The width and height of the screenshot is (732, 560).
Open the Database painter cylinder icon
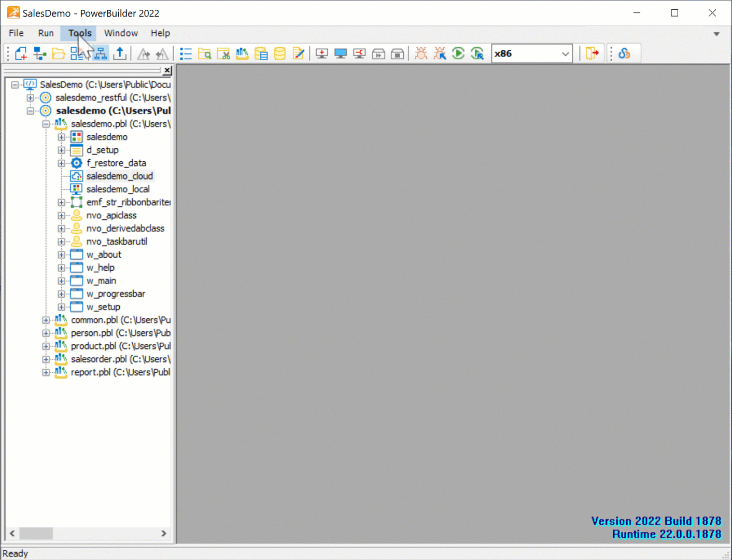[x=280, y=53]
